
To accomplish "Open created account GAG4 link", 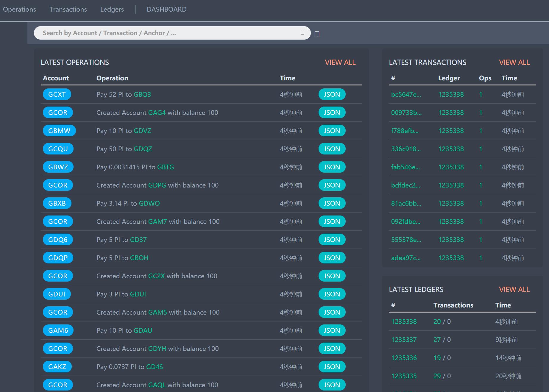I will click(x=157, y=113).
